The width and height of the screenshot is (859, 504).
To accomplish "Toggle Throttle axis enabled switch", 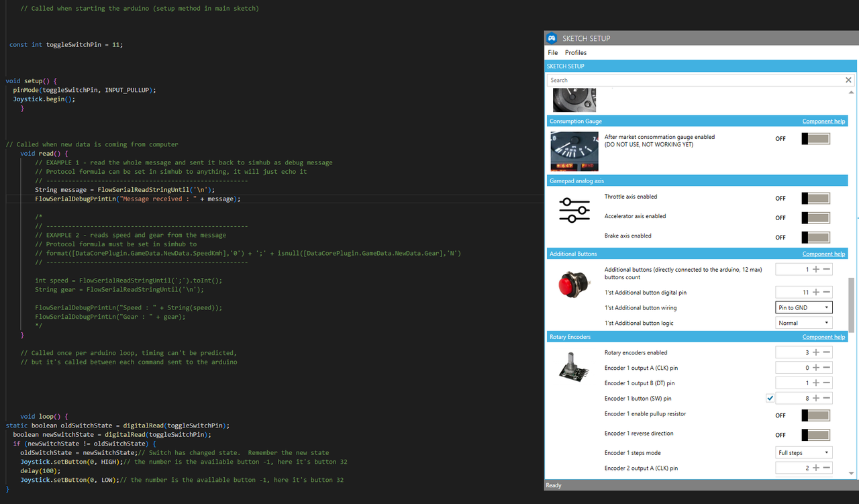I will point(815,199).
